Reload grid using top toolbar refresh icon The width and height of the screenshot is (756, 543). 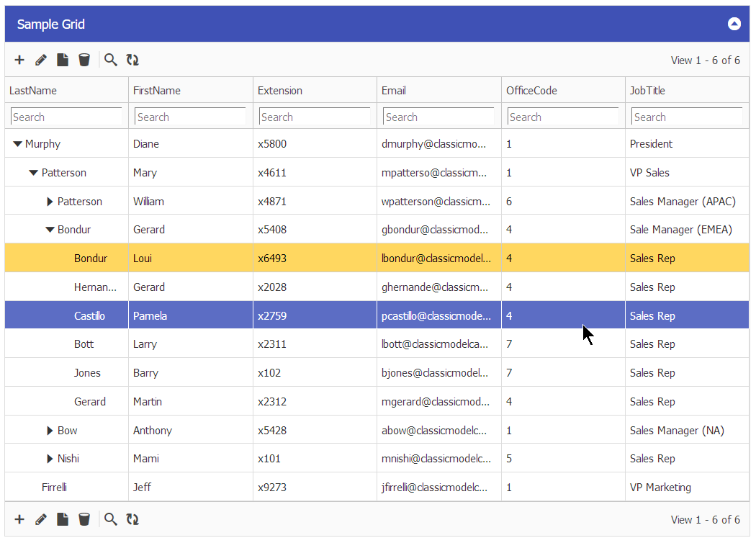tap(132, 60)
